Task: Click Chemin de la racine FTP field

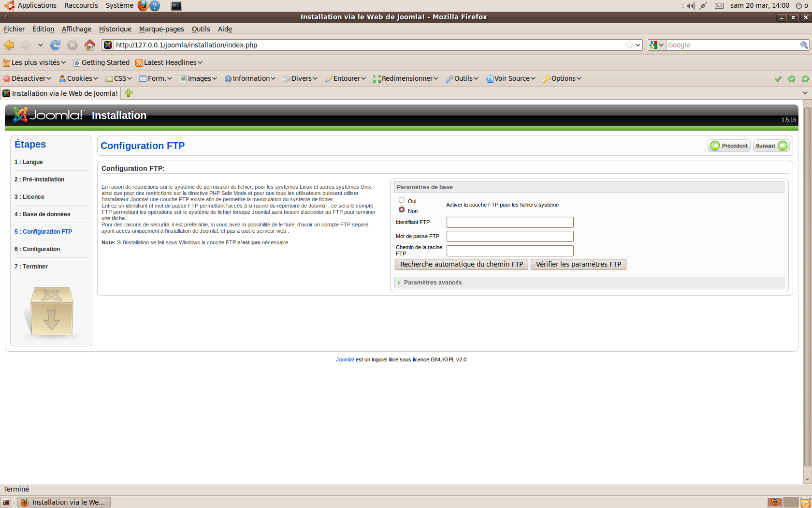Action: tap(510, 251)
